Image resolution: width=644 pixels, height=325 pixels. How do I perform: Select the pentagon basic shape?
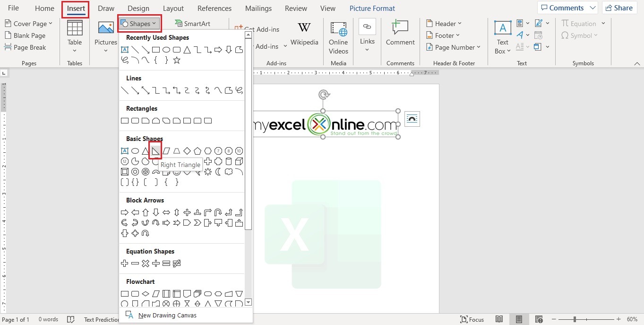click(197, 151)
